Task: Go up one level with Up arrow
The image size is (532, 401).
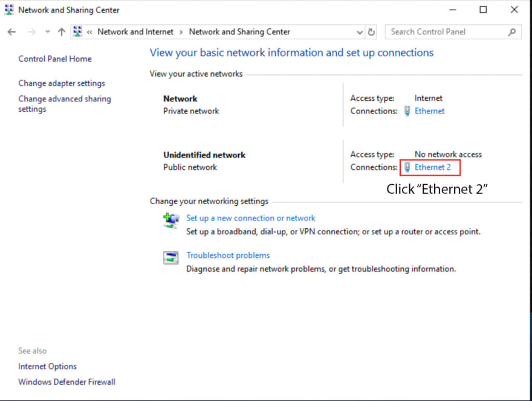Action: click(62, 32)
